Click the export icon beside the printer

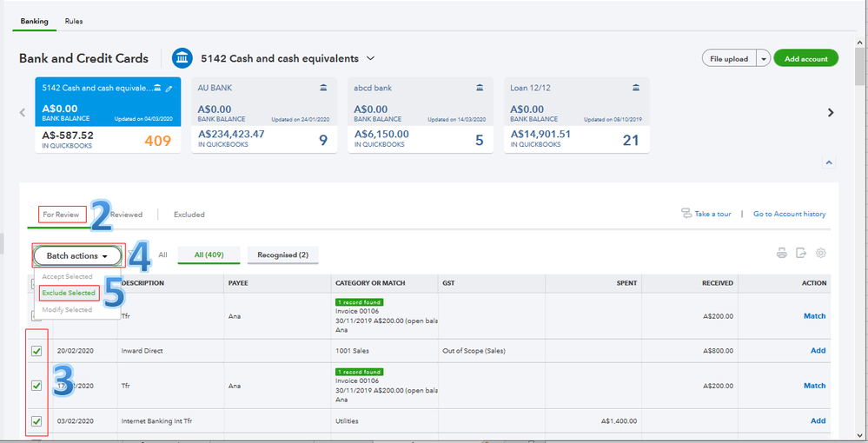click(x=800, y=253)
